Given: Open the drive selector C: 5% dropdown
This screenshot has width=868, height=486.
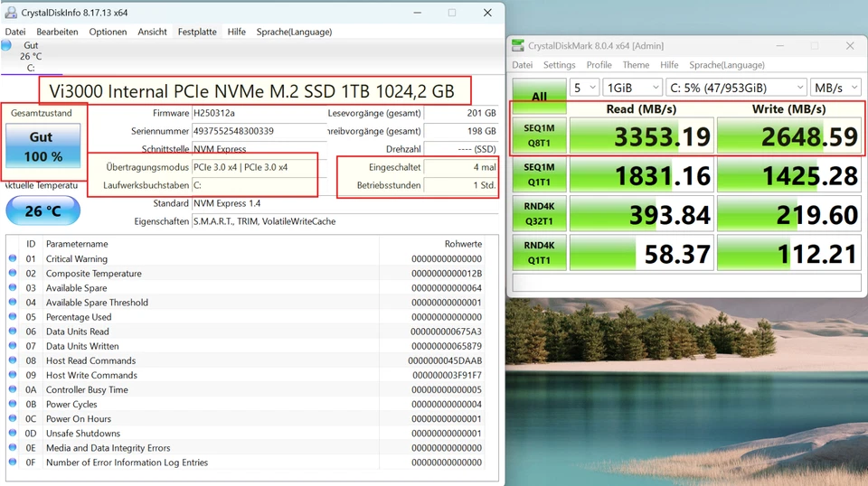Looking at the screenshot, I should point(734,88).
